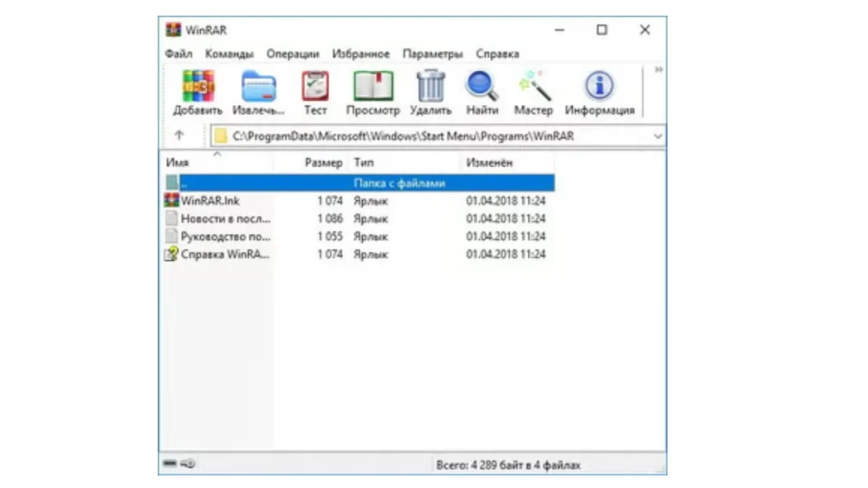Click the drive icon in status bar

pos(170,463)
